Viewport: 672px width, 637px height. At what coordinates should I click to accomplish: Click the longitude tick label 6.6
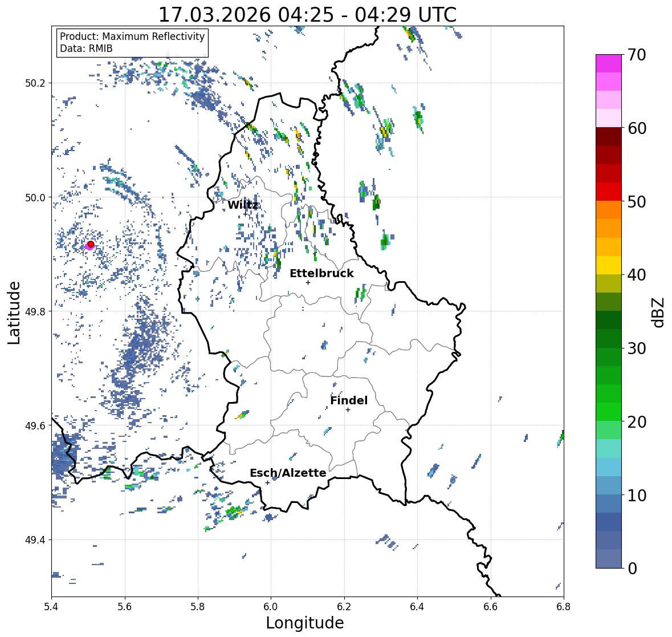[490, 607]
